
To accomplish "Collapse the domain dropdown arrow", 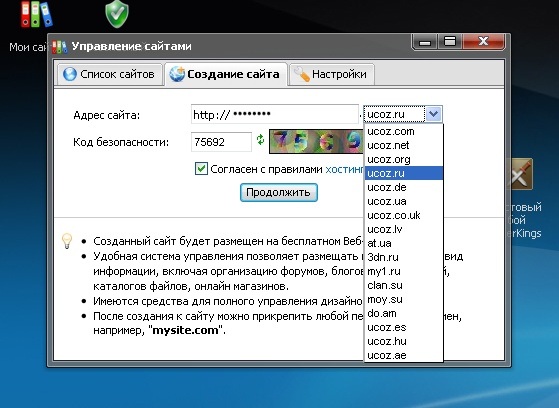I will tap(434, 114).
